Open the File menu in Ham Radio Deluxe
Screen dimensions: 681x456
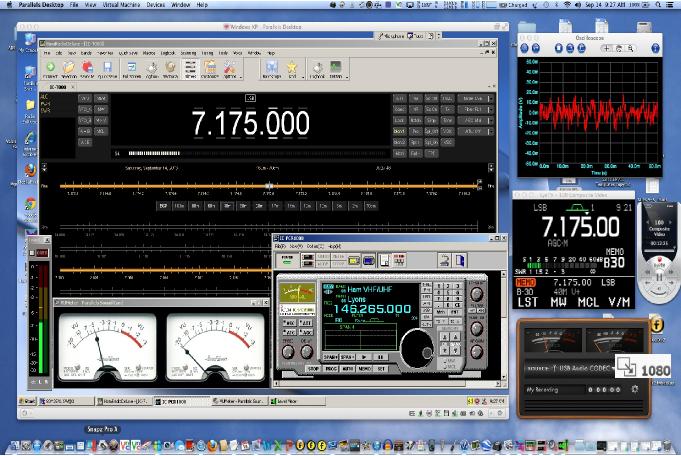click(x=47, y=53)
